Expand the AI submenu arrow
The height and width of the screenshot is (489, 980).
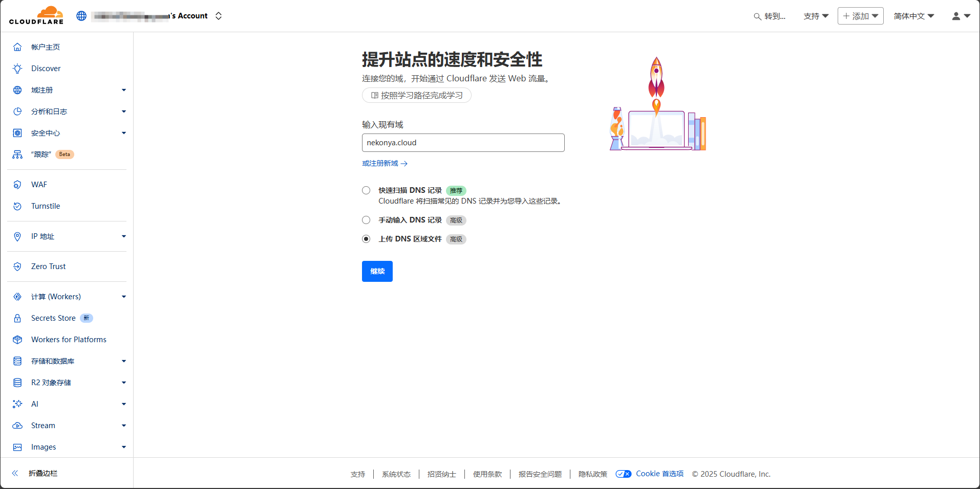(x=124, y=404)
